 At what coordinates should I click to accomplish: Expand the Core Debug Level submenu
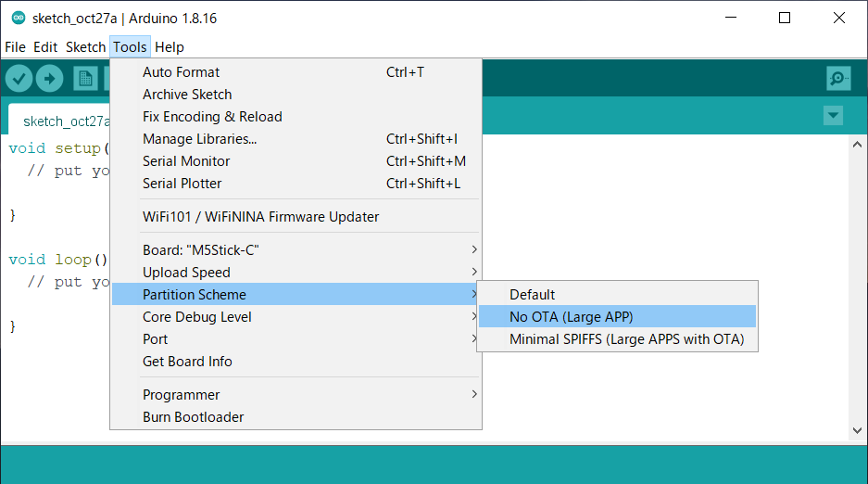(296, 317)
